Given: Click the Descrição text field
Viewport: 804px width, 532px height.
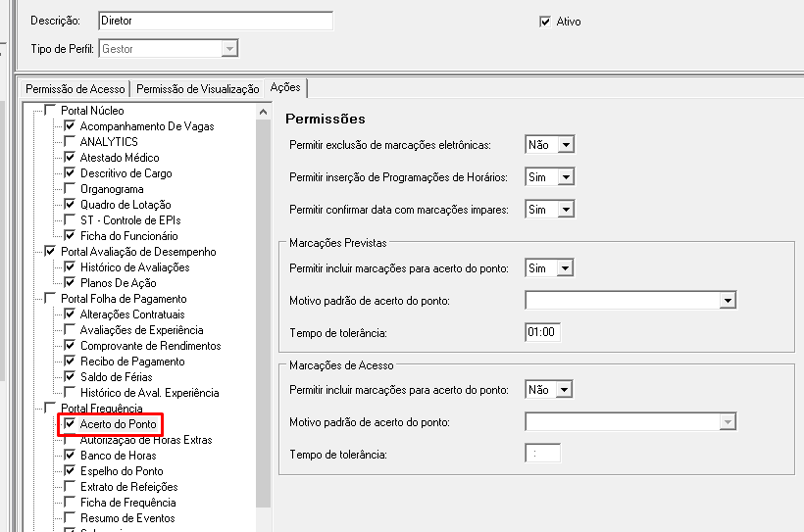Looking at the screenshot, I should point(216,21).
